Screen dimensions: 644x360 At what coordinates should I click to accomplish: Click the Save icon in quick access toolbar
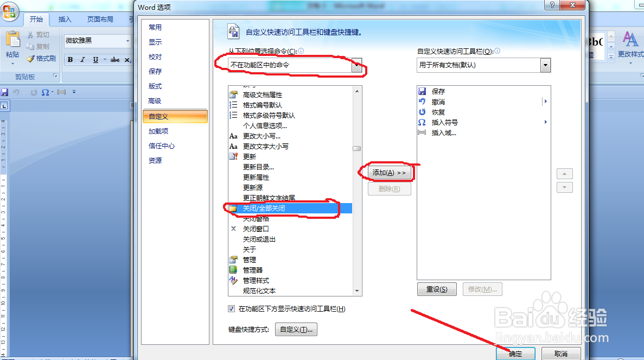click(4, 92)
